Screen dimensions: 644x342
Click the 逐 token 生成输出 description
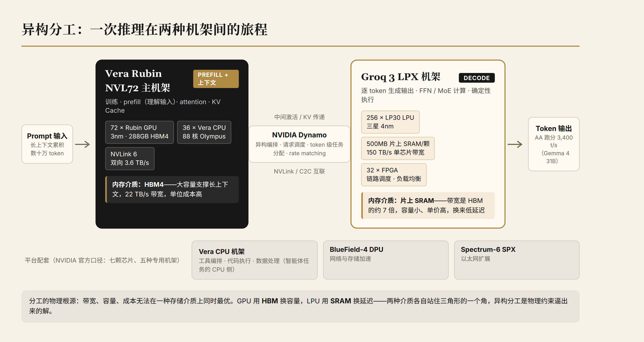(426, 95)
